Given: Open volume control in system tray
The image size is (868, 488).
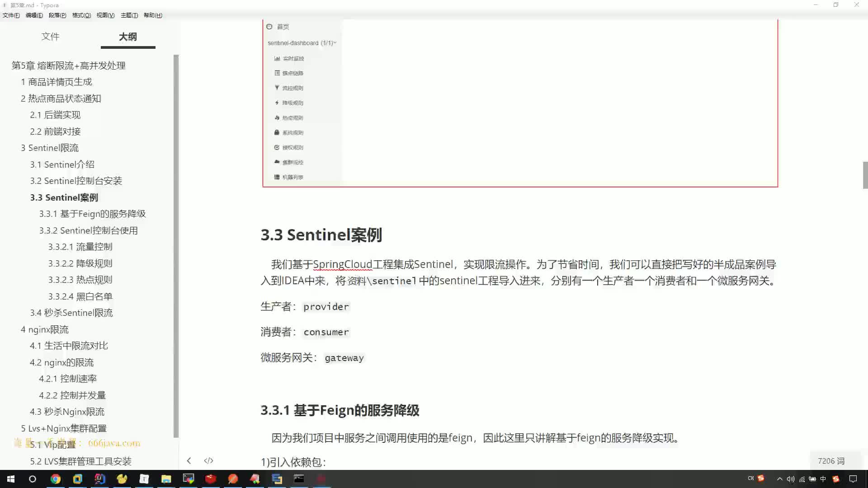Looking at the screenshot, I should click(x=791, y=479).
